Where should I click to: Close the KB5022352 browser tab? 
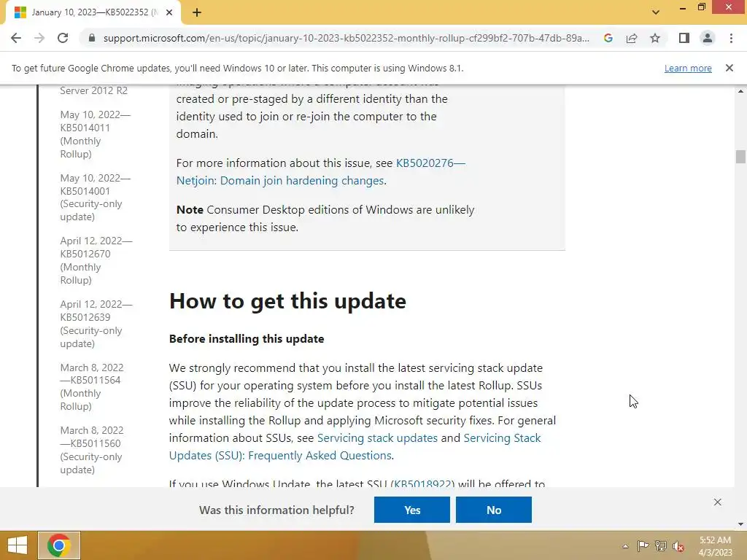[169, 13]
